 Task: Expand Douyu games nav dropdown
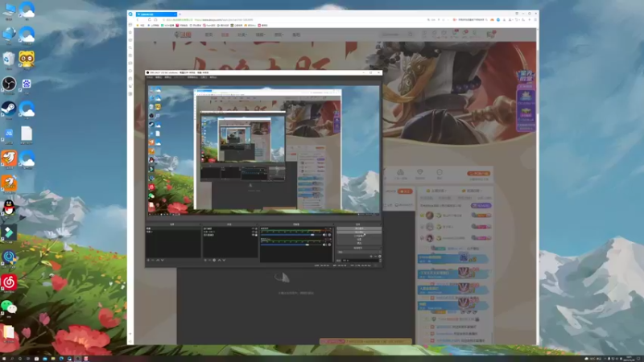coord(279,35)
